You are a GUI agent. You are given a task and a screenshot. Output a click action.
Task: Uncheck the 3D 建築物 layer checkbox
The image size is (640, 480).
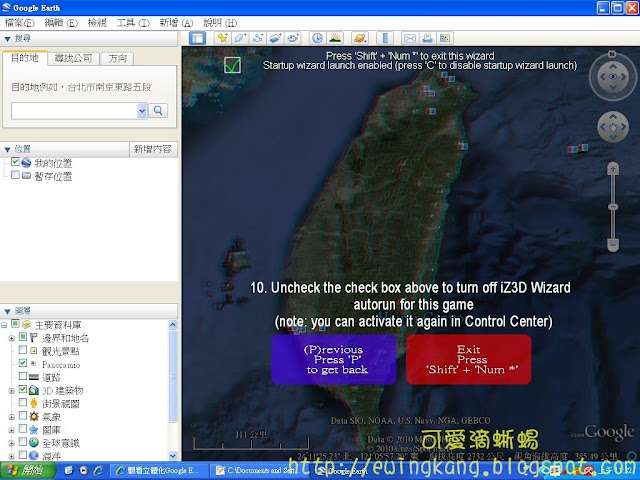pyautogui.click(x=23, y=389)
